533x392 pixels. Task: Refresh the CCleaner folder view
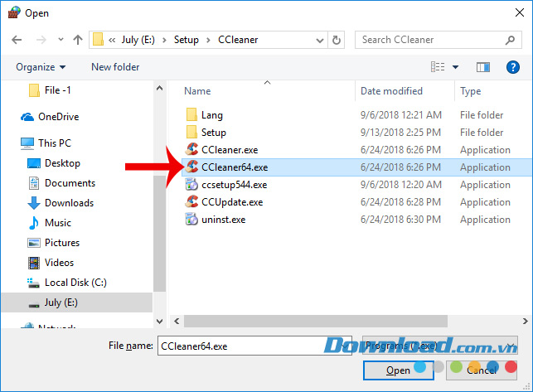tap(337, 40)
